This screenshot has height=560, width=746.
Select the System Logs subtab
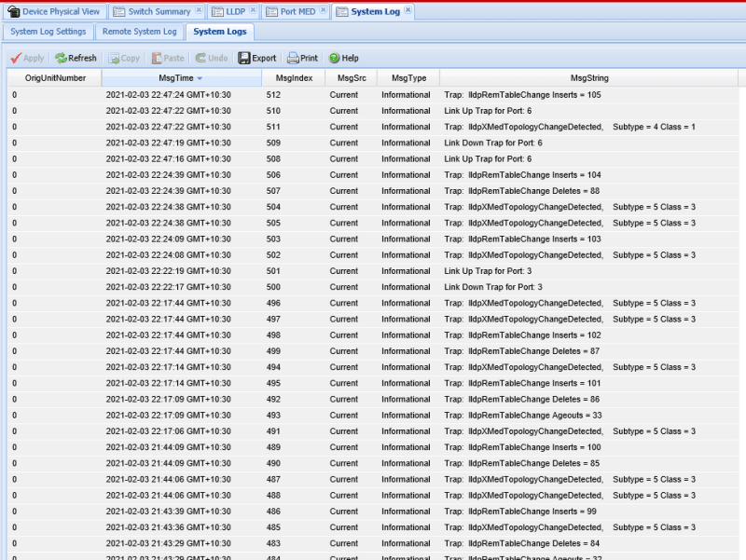click(220, 32)
